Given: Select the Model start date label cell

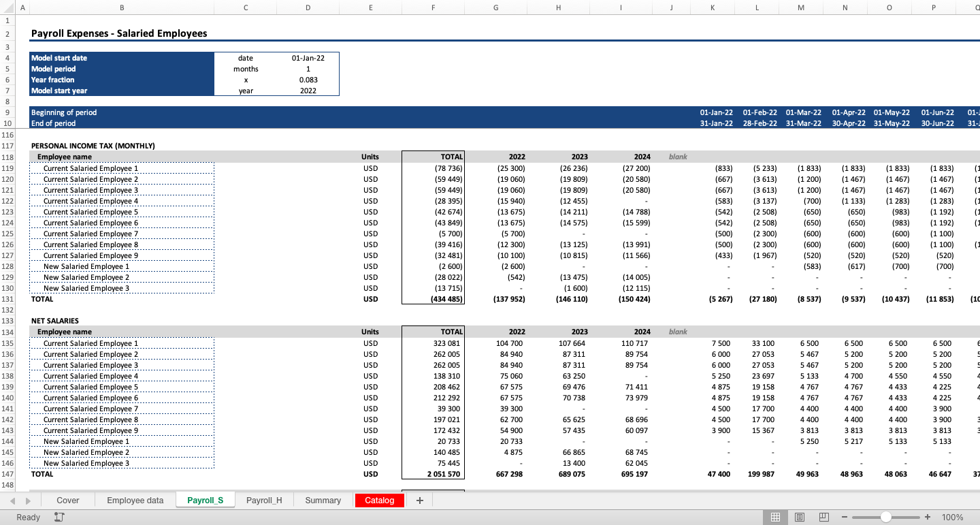Looking at the screenshot, I should click(122, 58).
